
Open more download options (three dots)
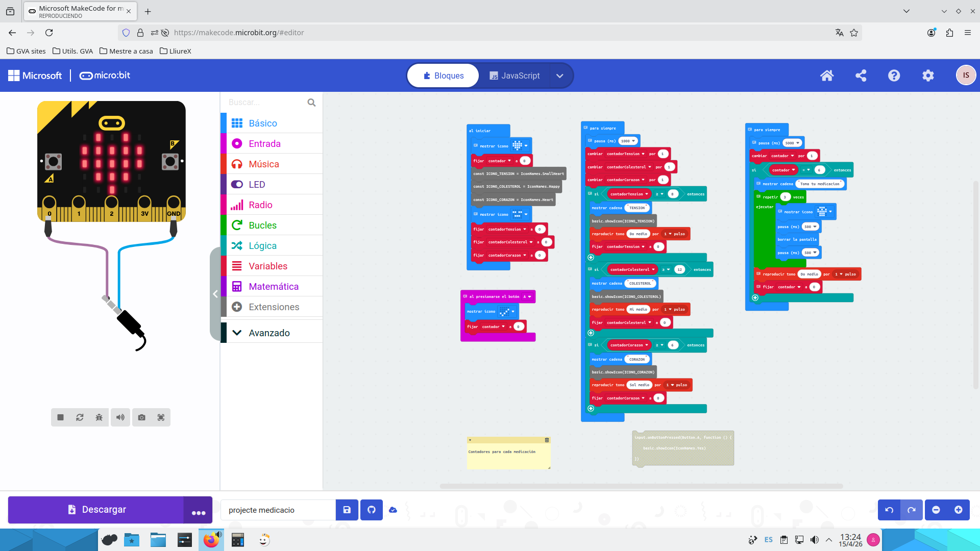tap(198, 510)
